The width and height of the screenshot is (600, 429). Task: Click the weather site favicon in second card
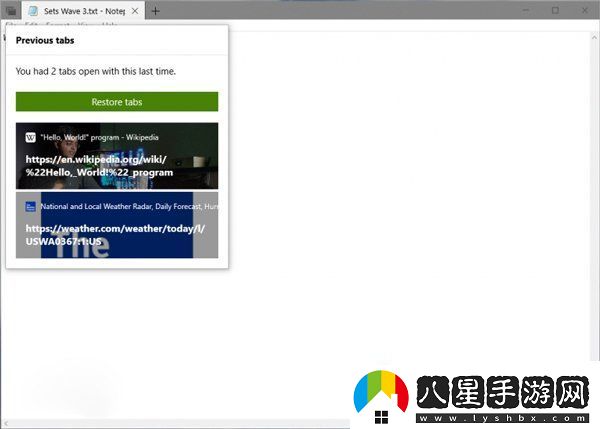click(x=30, y=206)
